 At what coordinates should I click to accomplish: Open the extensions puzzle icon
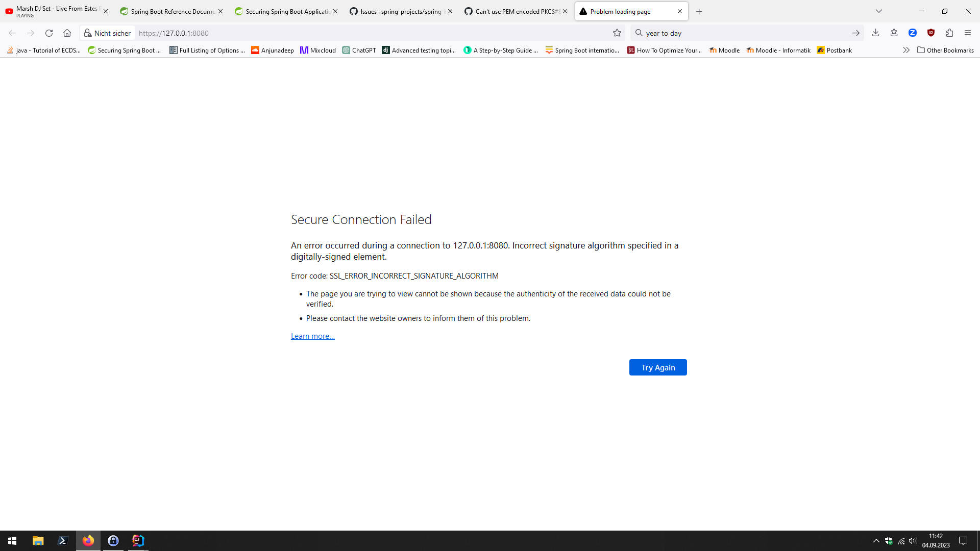click(x=949, y=33)
